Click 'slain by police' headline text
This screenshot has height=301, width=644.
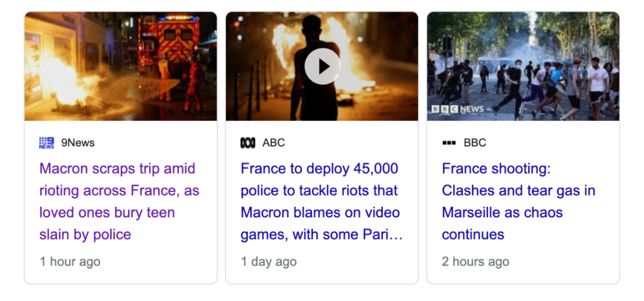click(x=85, y=234)
